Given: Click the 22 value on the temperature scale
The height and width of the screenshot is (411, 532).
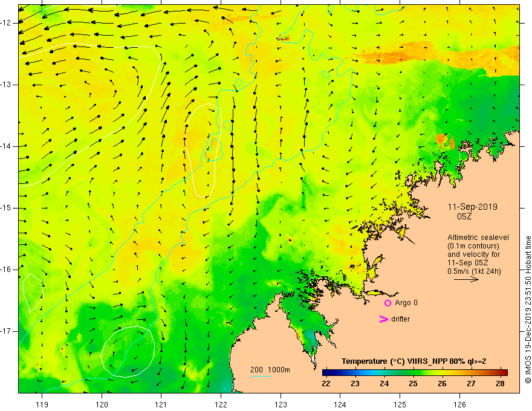Looking at the screenshot, I should pos(326,384).
